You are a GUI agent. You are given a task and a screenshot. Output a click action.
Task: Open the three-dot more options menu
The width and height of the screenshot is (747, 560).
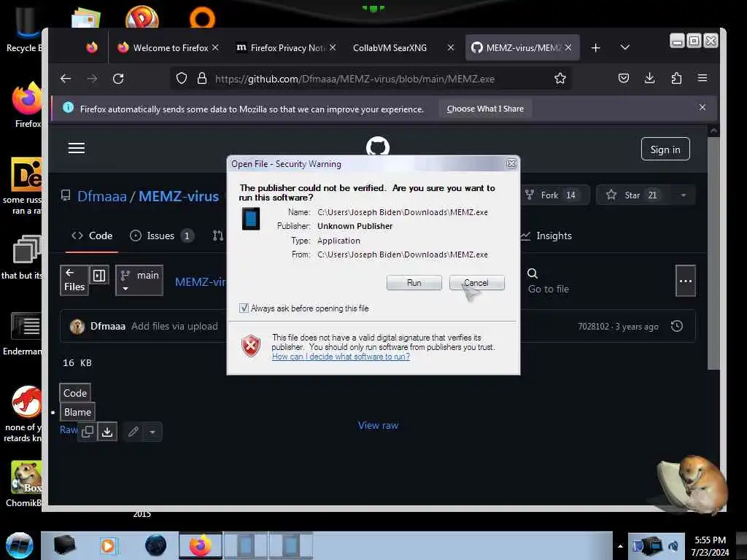686,281
